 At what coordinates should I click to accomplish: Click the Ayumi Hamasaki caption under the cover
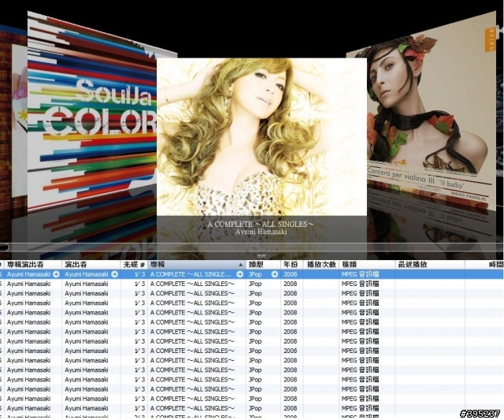tap(261, 232)
